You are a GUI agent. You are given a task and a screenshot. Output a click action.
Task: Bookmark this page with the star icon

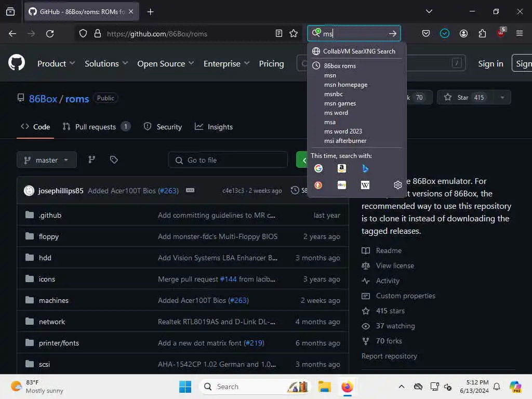point(294,33)
